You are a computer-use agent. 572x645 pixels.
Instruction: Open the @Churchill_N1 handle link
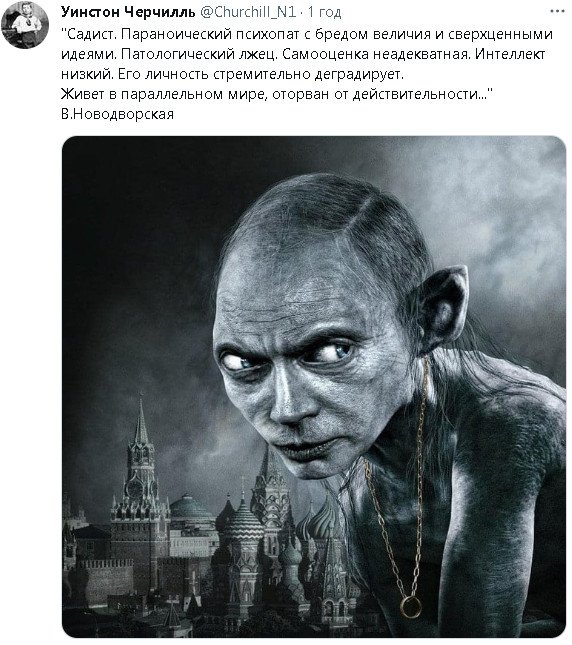click(x=248, y=12)
